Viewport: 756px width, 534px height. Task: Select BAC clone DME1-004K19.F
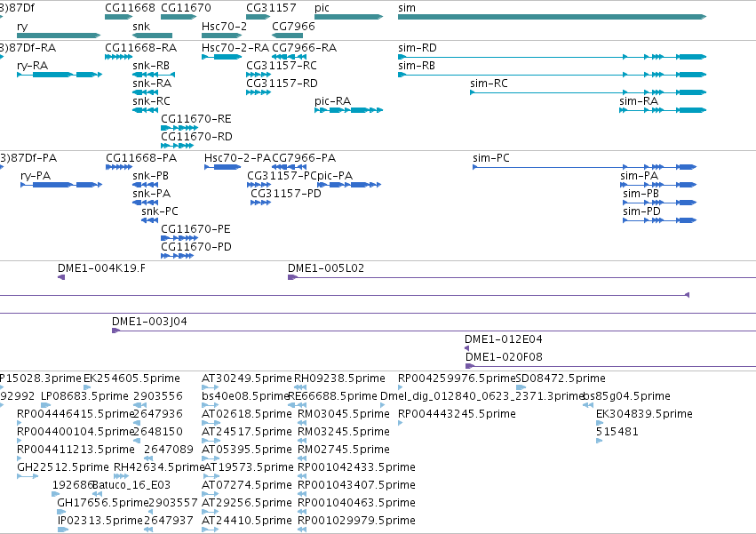(61, 277)
